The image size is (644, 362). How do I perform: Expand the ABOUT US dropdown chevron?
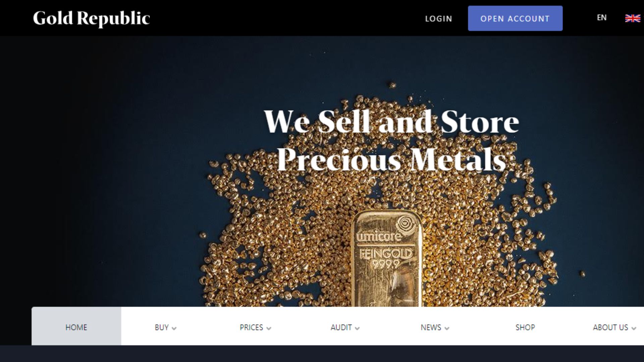click(x=634, y=328)
